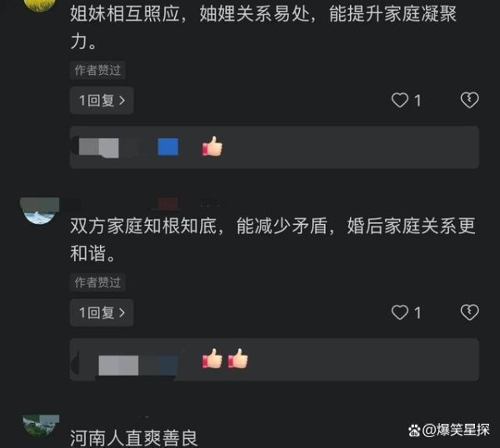Dislike the 姐妹相互照应 comment with broken heart

click(469, 100)
